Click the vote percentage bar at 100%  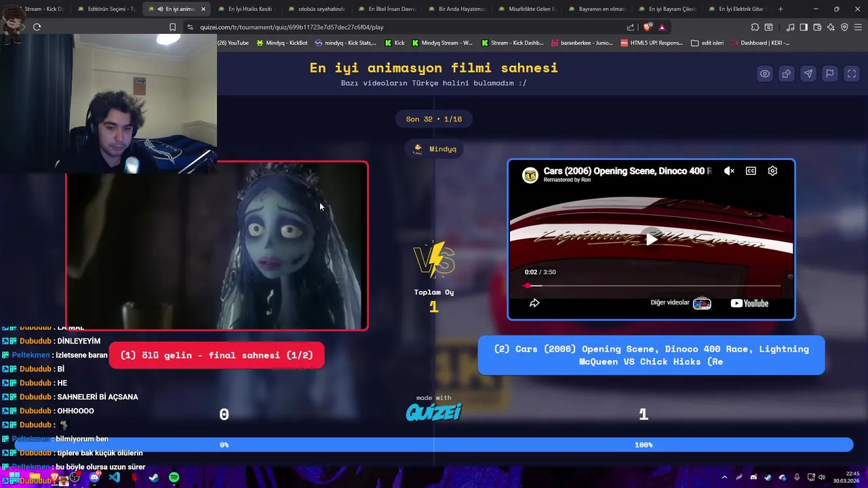point(643,445)
